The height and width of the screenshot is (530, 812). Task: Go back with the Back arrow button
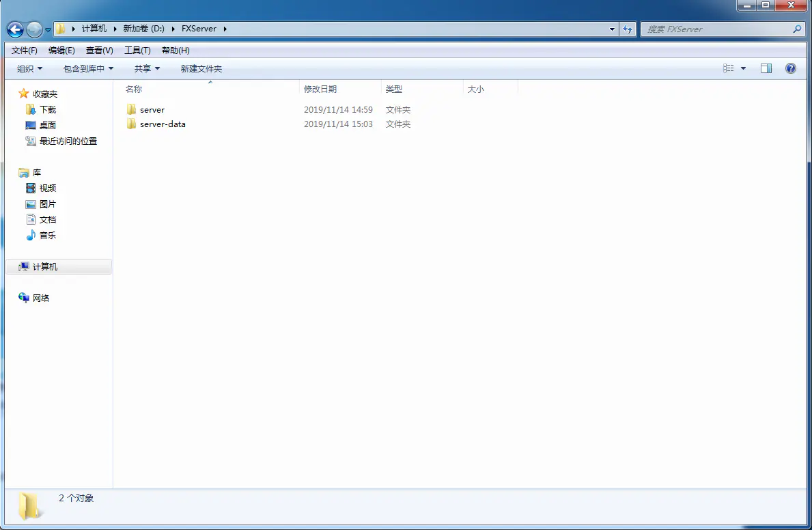click(x=16, y=29)
